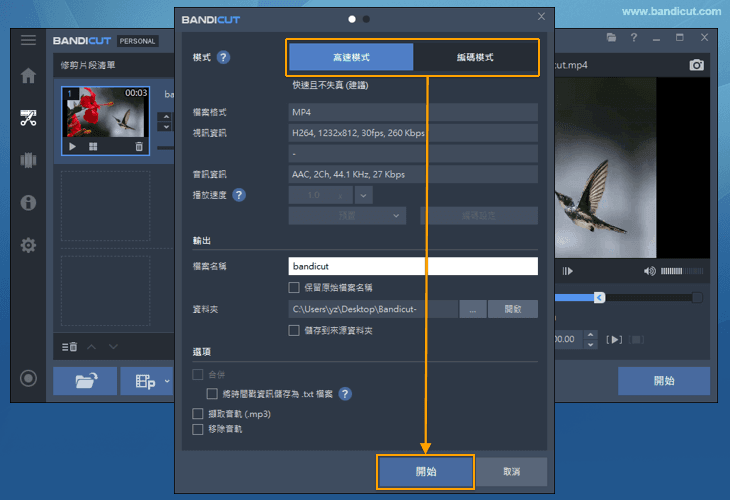Click the folder path field

373,309
